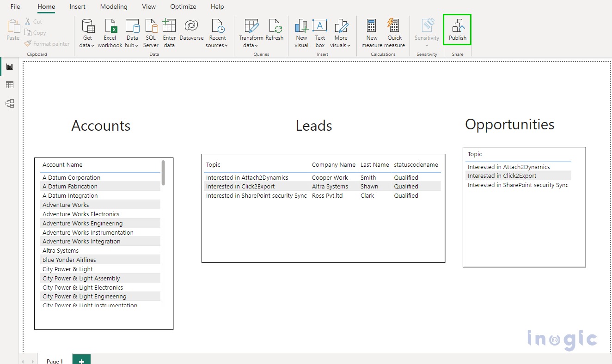Switch to Model view in sidebar
Screen dimensions: 612x364
coord(10,103)
